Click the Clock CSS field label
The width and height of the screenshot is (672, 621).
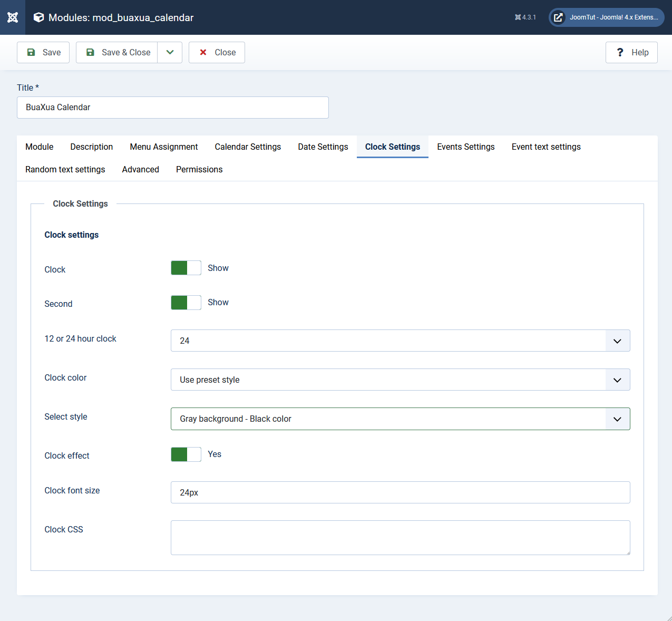pyautogui.click(x=64, y=529)
